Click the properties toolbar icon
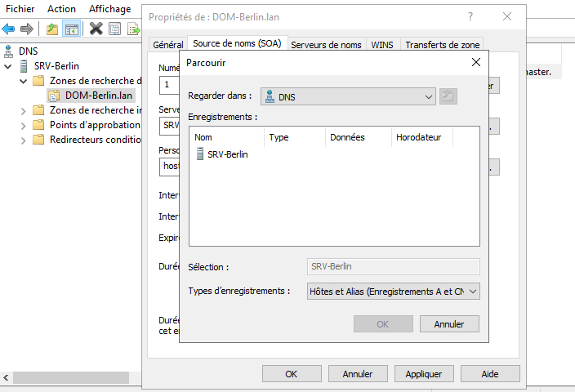 (114, 29)
